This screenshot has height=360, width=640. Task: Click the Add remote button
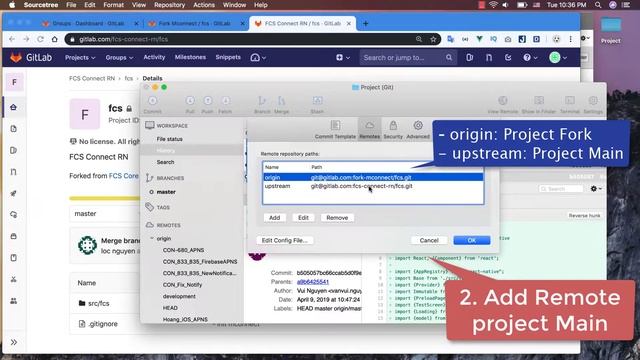click(274, 218)
